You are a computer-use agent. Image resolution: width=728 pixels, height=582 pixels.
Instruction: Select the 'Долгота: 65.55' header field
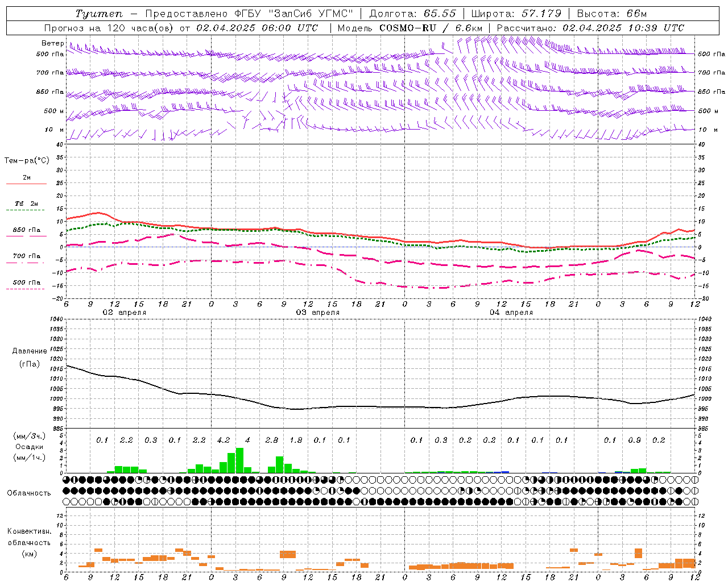pos(413,14)
